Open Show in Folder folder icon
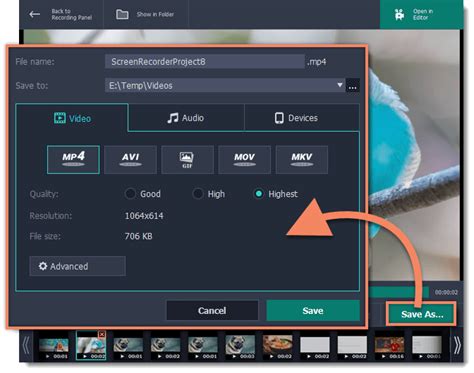The image size is (474, 373). click(x=122, y=14)
